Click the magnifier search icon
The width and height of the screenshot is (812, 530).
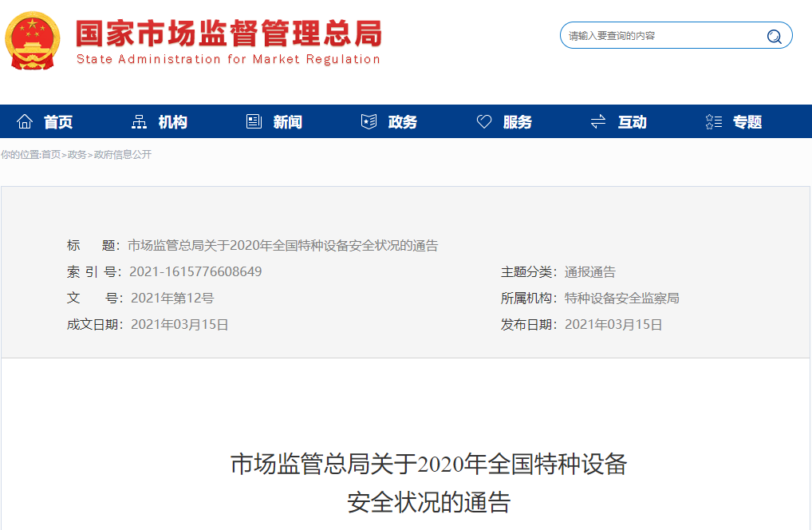point(775,36)
